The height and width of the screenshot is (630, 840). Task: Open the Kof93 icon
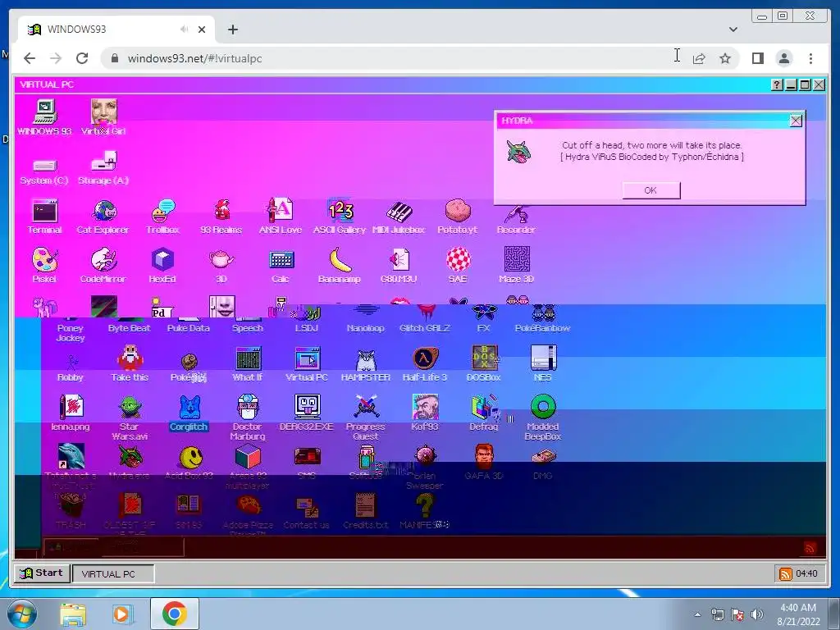pyautogui.click(x=425, y=407)
